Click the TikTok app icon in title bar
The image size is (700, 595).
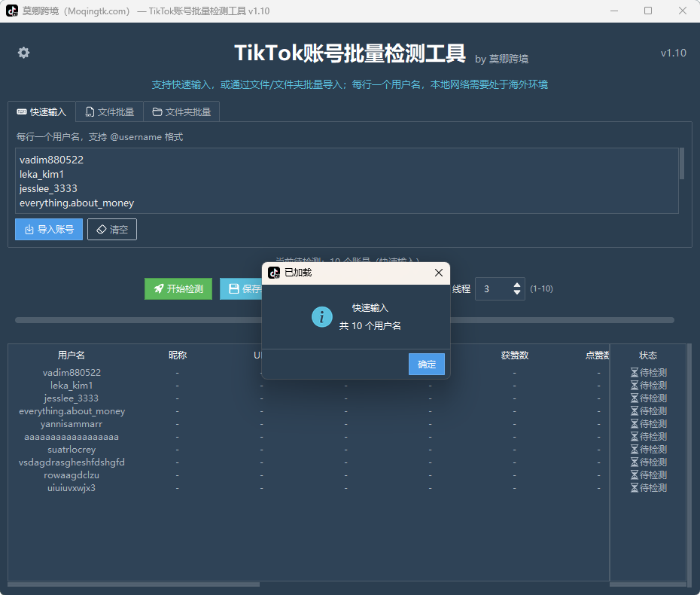[x=12, y=11]
